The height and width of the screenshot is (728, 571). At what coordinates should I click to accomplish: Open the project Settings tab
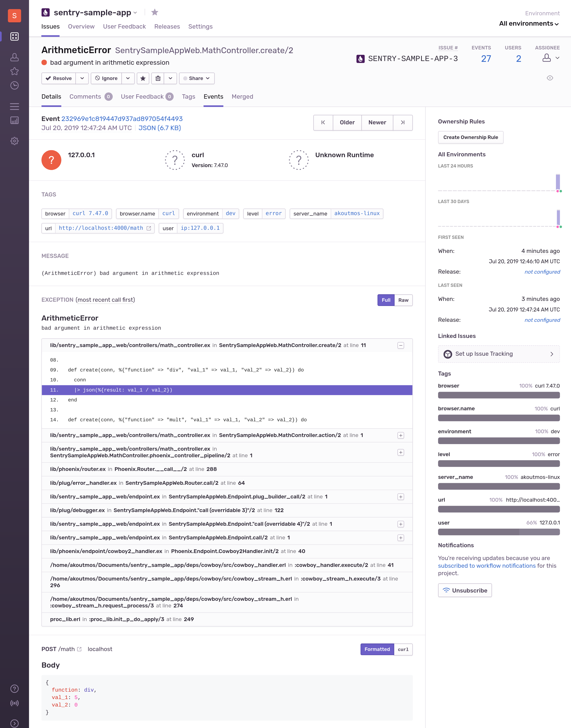pos(200,26)
